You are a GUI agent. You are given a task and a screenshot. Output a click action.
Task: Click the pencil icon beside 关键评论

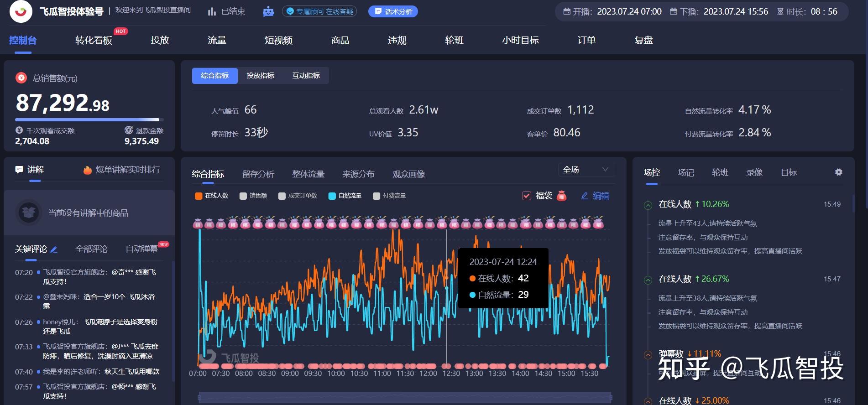54,249
